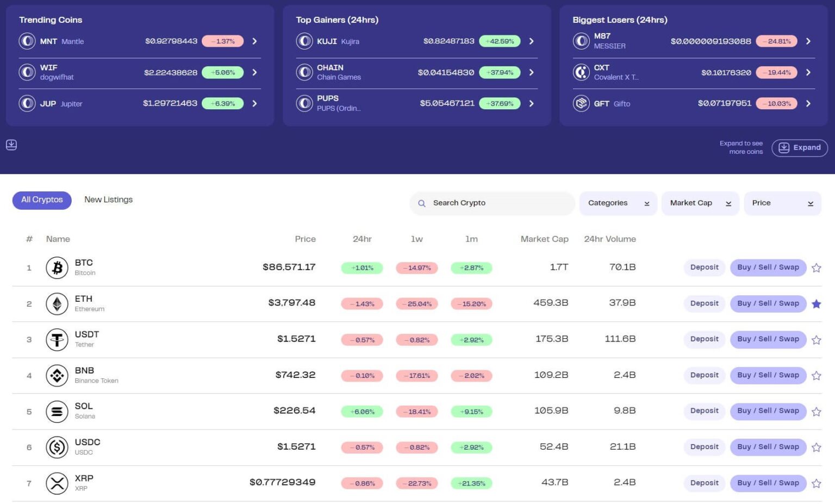Screen dimensions: 835x504
Task: Expand to see more coins
Action: click(799, 147)
